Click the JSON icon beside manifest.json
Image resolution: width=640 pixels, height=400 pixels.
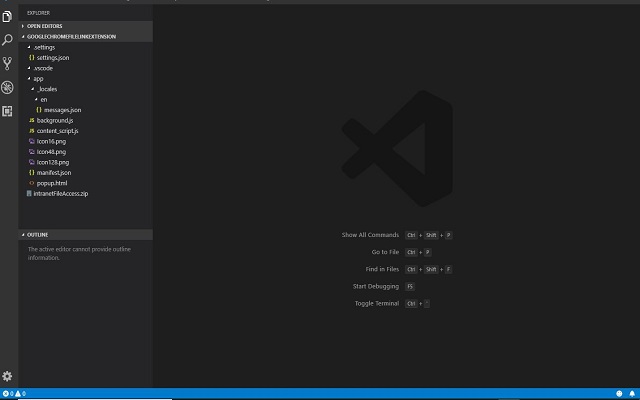click(31, 173)
